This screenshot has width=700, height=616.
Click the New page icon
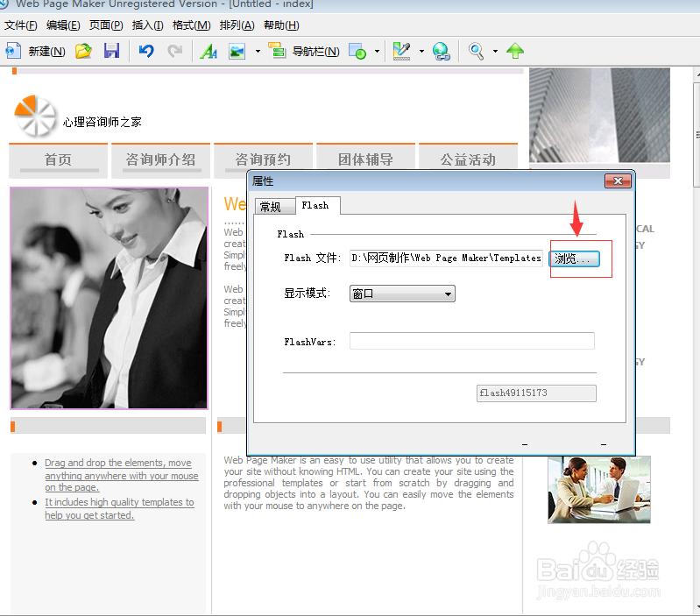(13, 51)
